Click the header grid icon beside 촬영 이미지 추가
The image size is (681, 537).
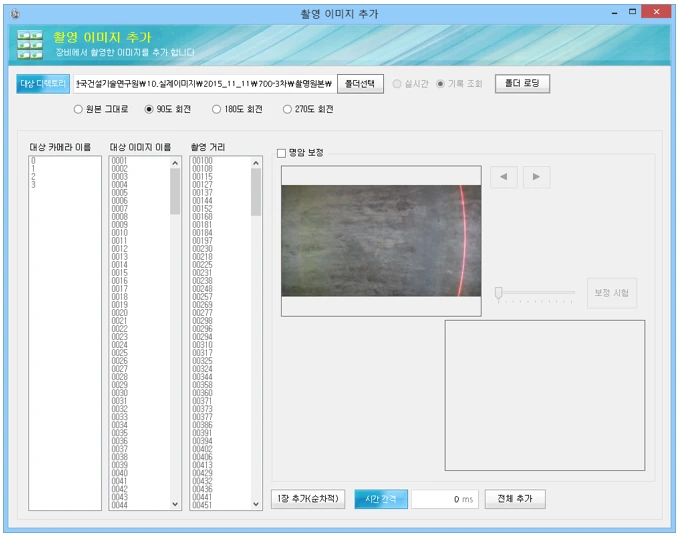point(30,44)
